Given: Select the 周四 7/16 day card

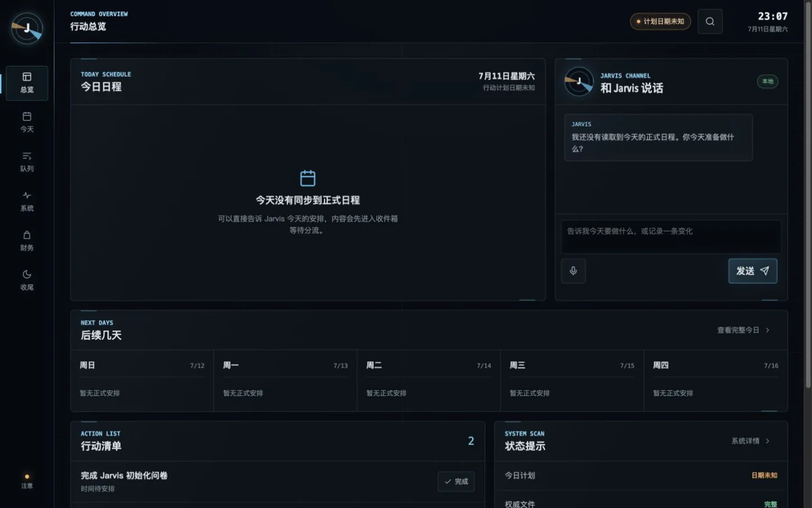Looking at the screenshot, I should 716,380.
